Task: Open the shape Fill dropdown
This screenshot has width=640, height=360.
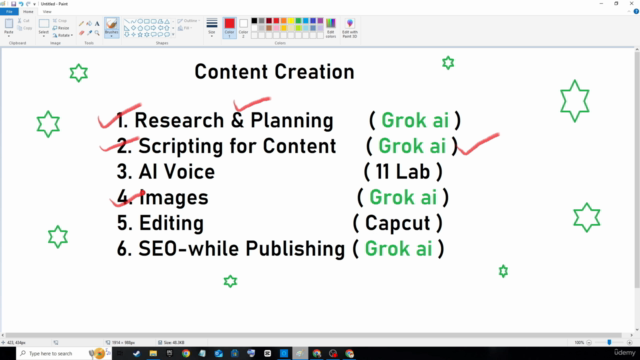Action: click(185, 28)
